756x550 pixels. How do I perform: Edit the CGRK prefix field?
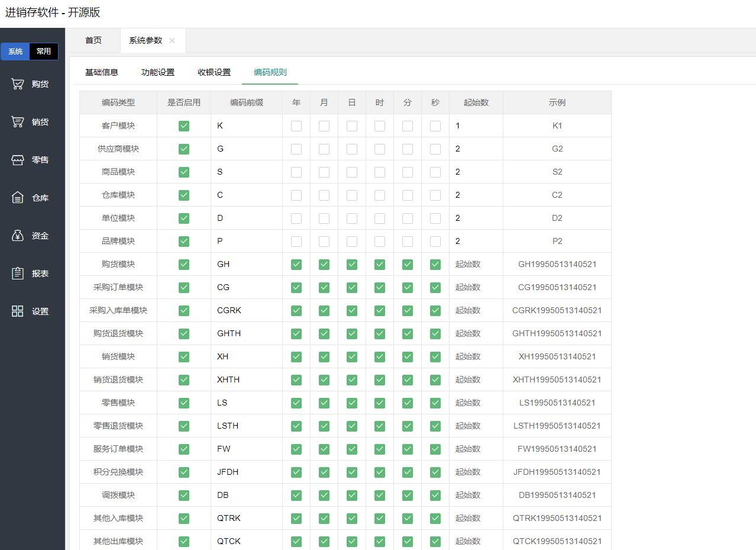click(247, 310)
